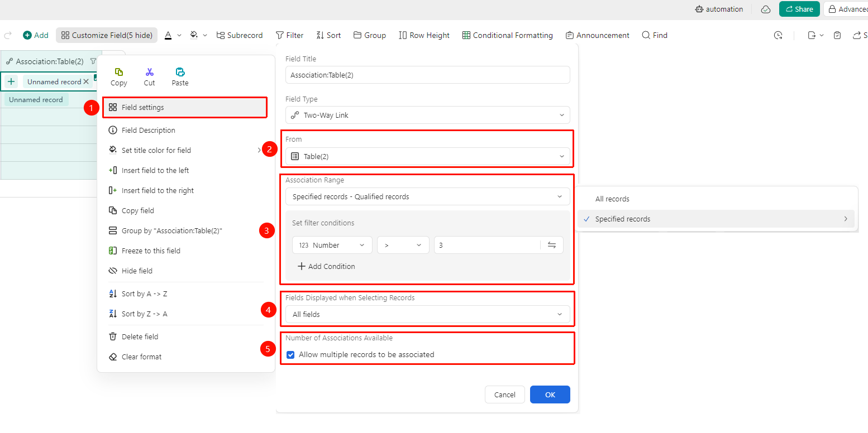The image size is (868, 433).
Task: Select Field settings in the context menu
Action: (x=185, y=107)
